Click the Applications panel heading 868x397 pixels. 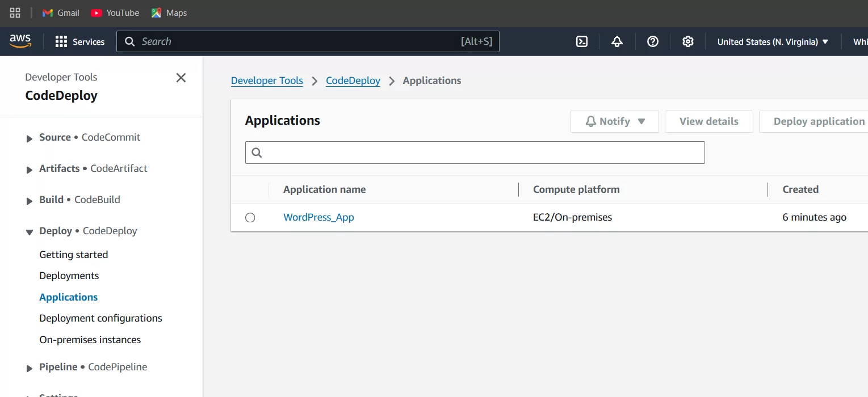283,121
